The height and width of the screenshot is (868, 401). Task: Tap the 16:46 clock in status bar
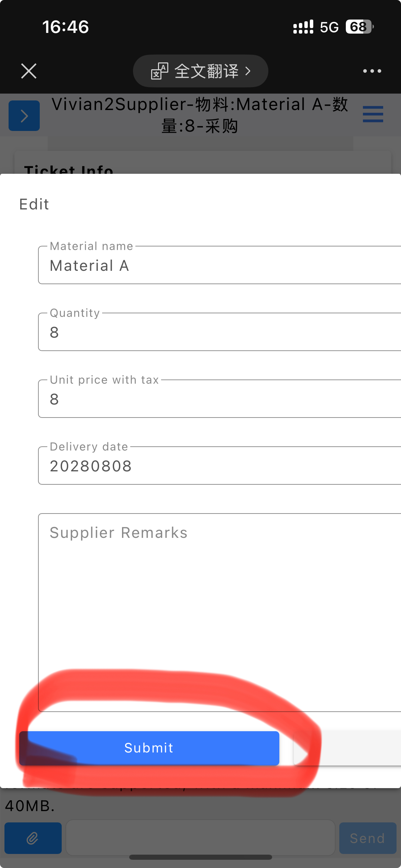click(65, 27)
